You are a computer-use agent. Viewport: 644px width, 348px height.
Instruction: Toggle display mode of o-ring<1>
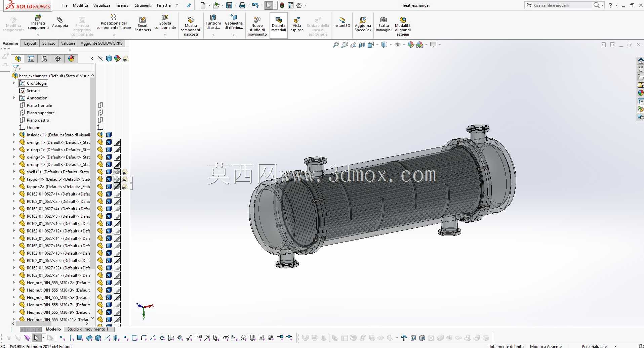pyautogui.click(x=109, y=142)
